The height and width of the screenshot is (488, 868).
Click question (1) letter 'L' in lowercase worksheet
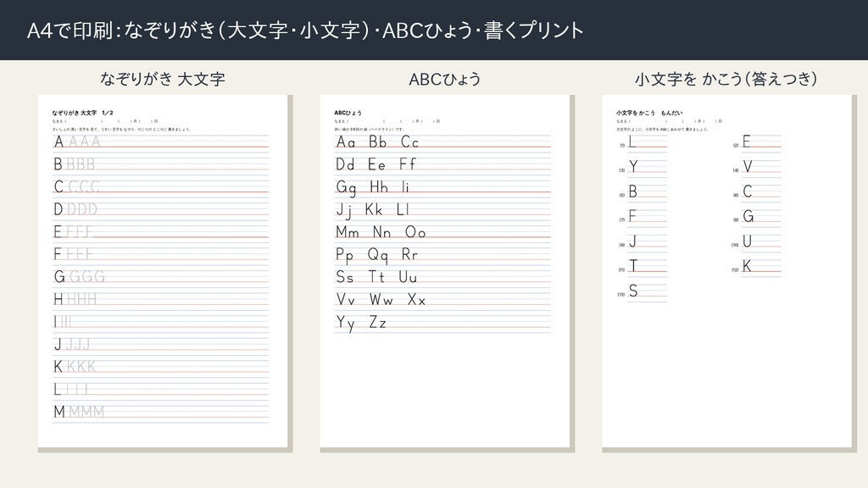(632, 142)
